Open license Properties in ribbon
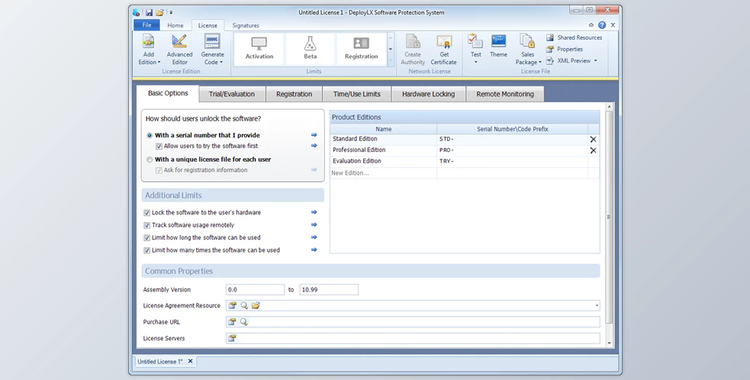Viewport: 750px width, 380px height. tap(564, 49)
